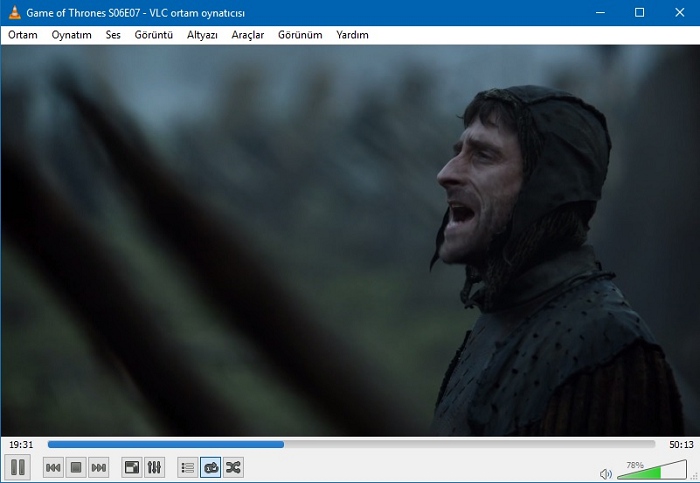700x483 pixels.
Task: Click total duration 50:13 label
Action: coord(681,445)
